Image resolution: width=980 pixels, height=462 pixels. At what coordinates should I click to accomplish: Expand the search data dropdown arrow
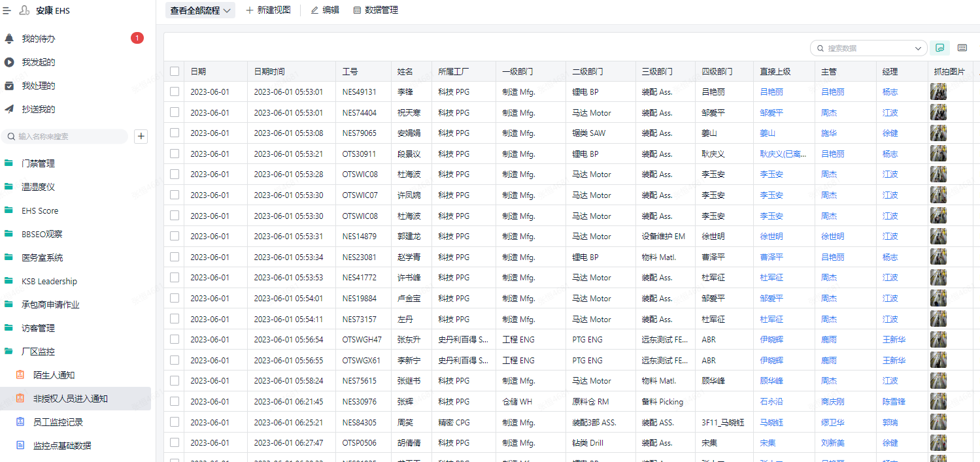click(x=918, y=48)
